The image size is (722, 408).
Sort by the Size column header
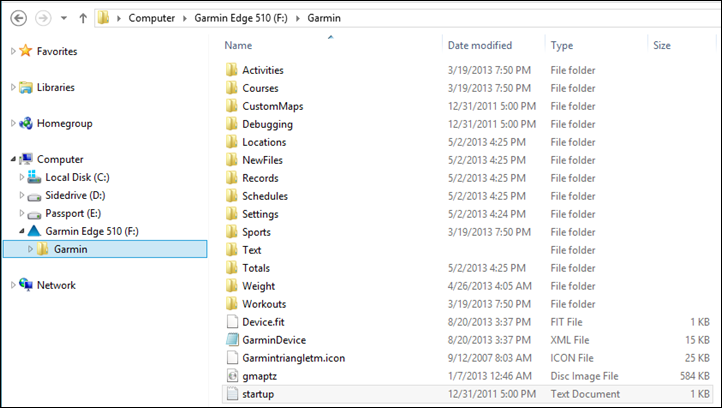point(662,45)
